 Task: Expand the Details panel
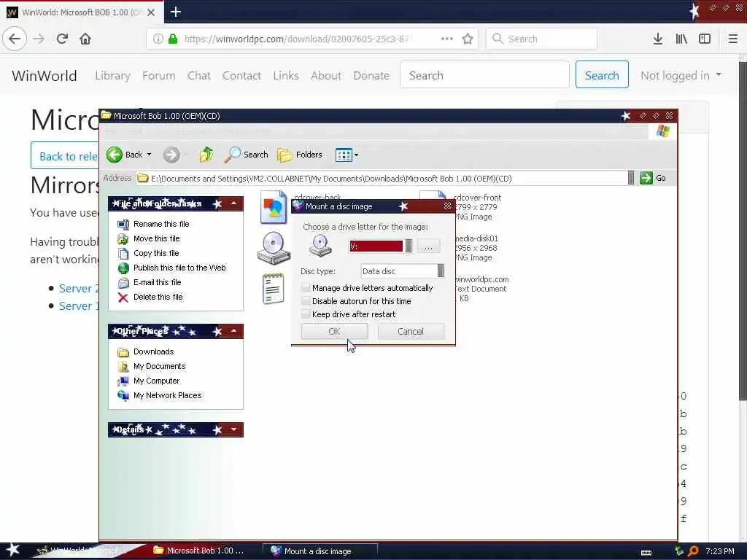pyautogui.click(x=234, y=429)
